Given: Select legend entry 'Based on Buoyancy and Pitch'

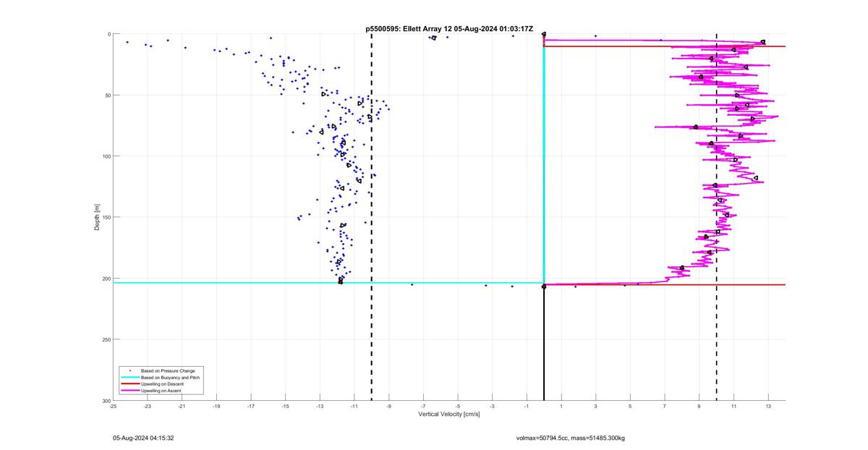Looking at the screenshot, I should [171, 378].
